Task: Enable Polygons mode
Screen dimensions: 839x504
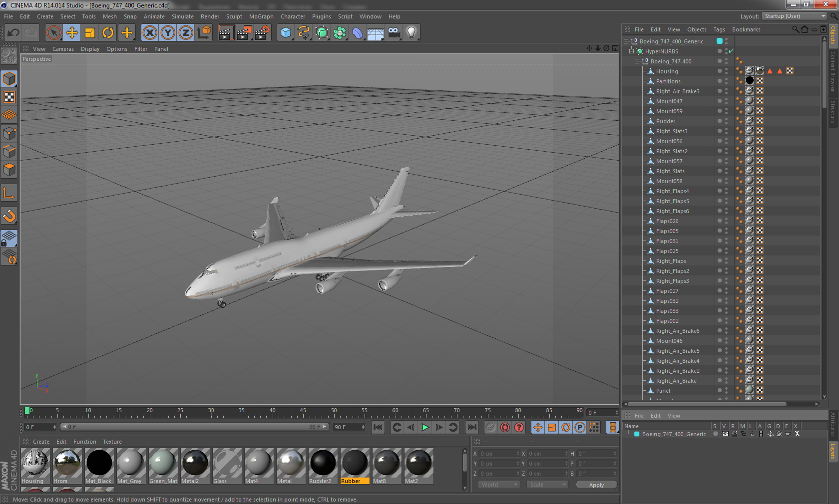Action: click(9, 169)
